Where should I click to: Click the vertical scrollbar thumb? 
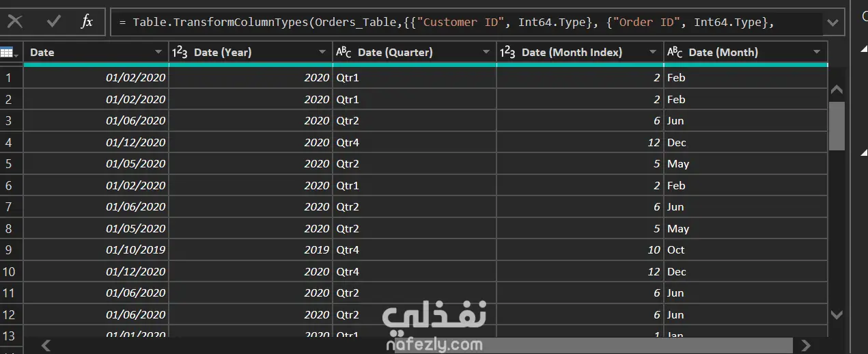click(837, 126)
